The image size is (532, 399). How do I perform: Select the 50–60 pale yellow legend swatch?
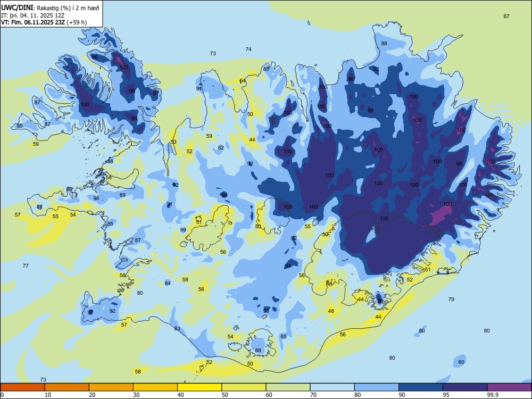pyautogui.click(x=244, y=387)
